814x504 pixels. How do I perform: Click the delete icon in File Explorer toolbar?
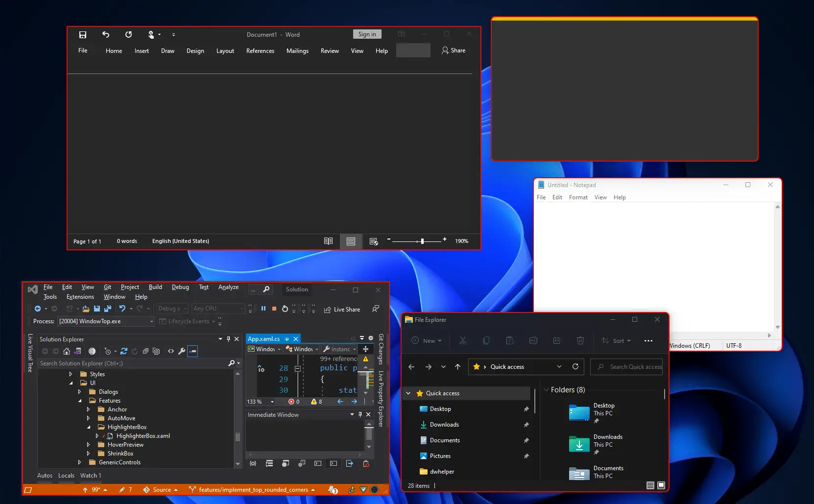pos(580,340)
